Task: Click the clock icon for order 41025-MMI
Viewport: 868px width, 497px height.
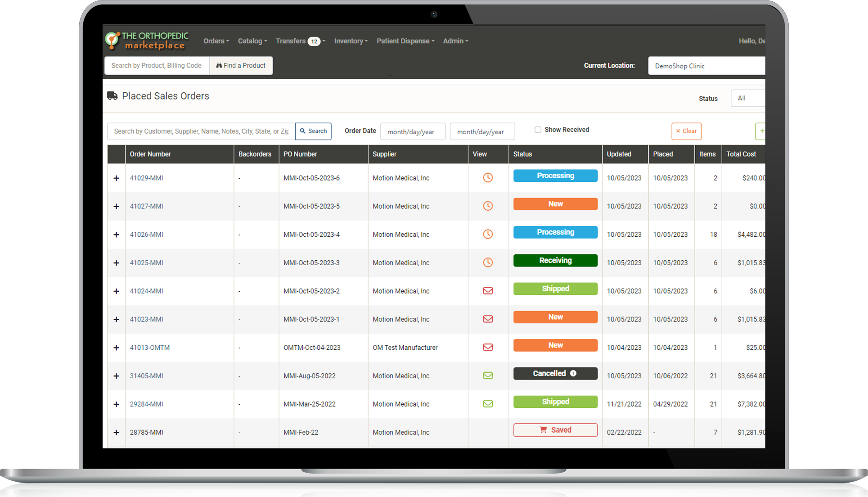Action: point(488,262)
